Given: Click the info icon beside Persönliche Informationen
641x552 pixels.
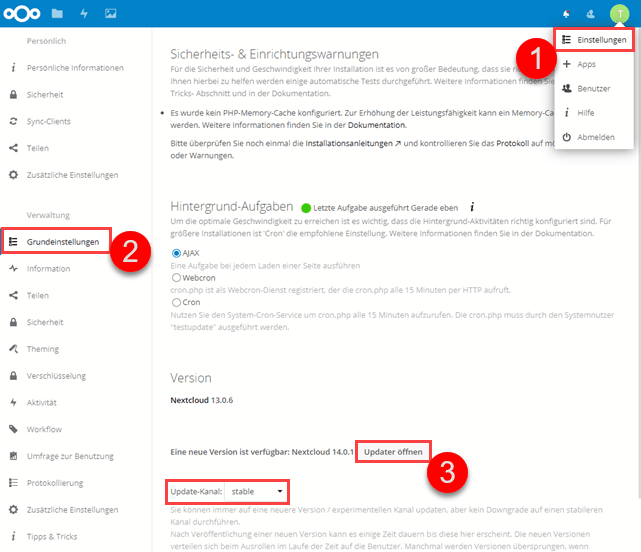Looking at the screenshot, I should coord(13,67).
